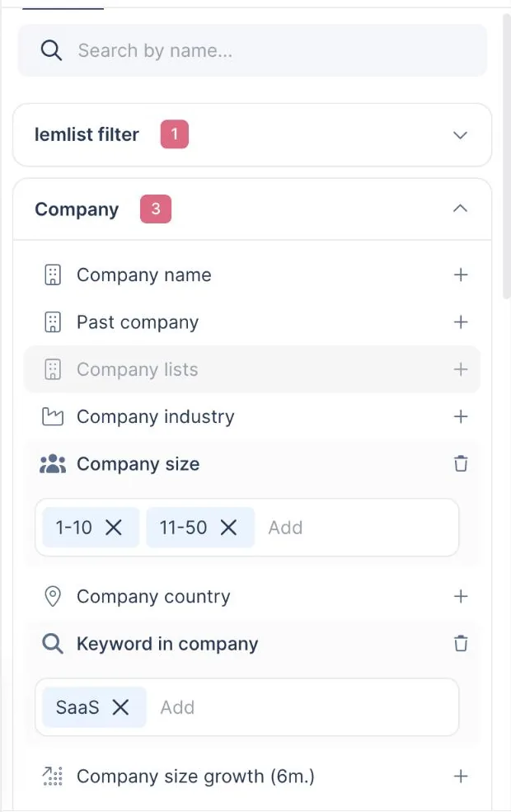Open the Company lists filter row
This screenshot has height=812, width=511.
click(x=252, y=369)
